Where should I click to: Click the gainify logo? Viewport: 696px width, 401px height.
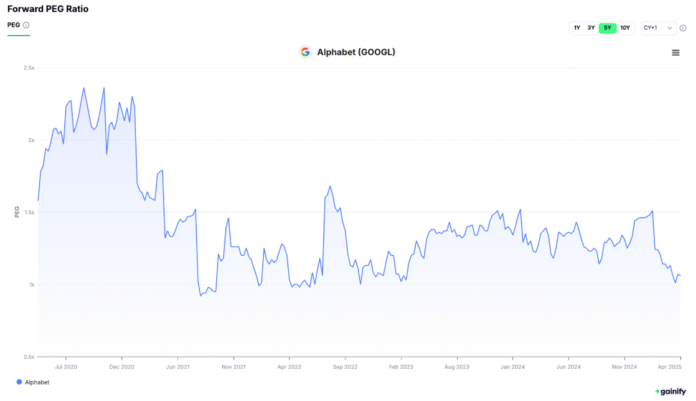click(x=670, y=391)
